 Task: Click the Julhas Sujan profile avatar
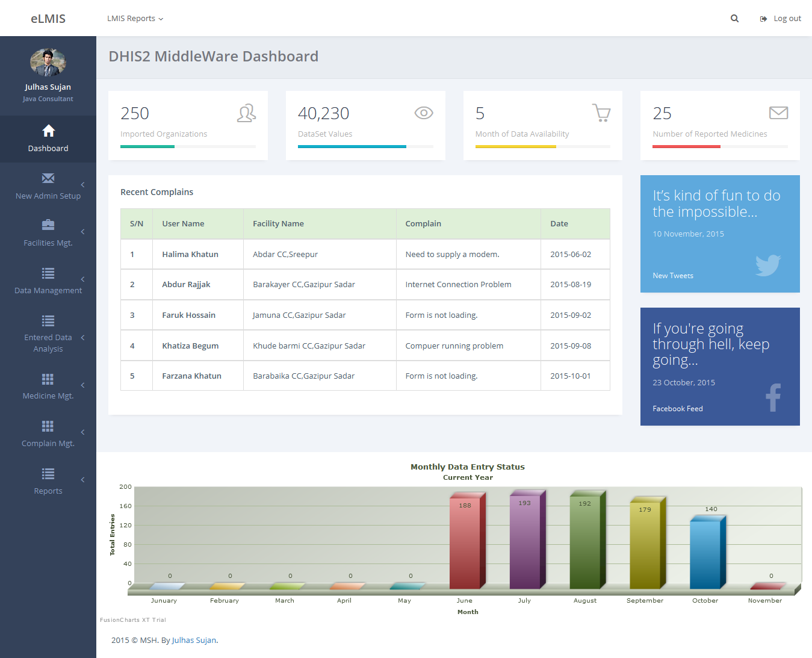(x=48, y=63)
